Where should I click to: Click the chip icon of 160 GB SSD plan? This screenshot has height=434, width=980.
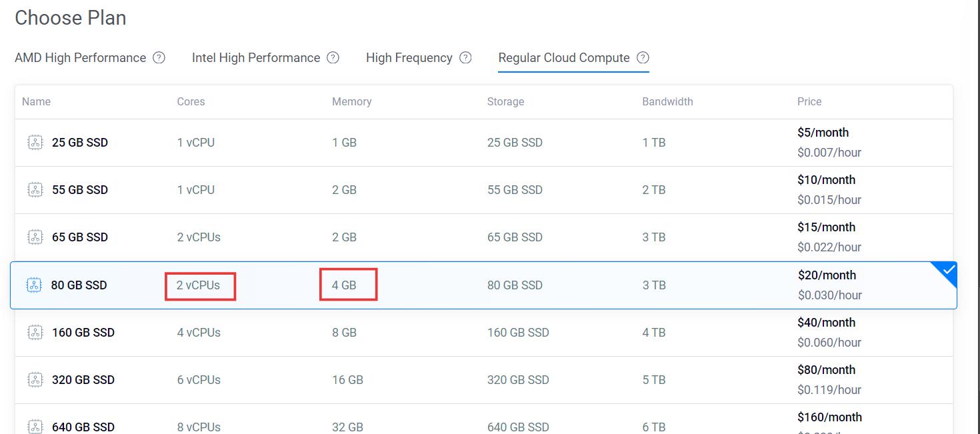click(x=35, y=332)
